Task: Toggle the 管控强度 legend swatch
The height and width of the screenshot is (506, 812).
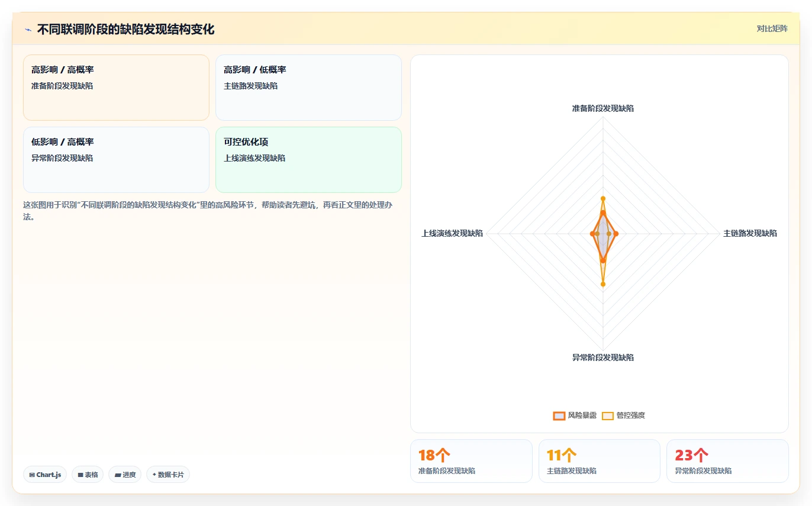Action: [x=608, y=415]
